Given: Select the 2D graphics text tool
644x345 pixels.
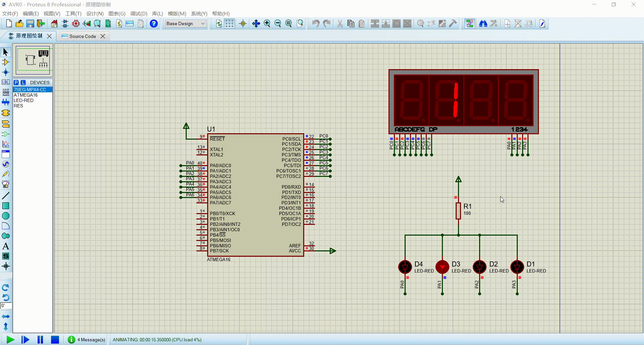Looking at the screenshot, I should (6, 246).
